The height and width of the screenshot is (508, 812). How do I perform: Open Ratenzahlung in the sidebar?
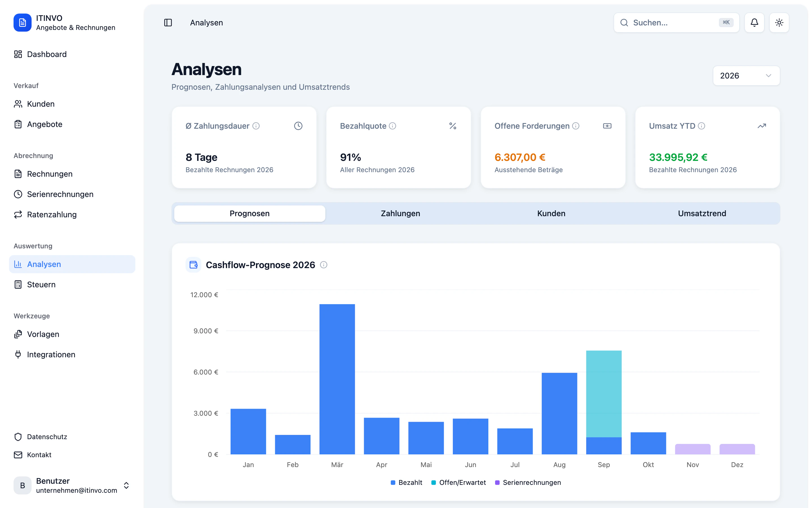coord(72,214)
